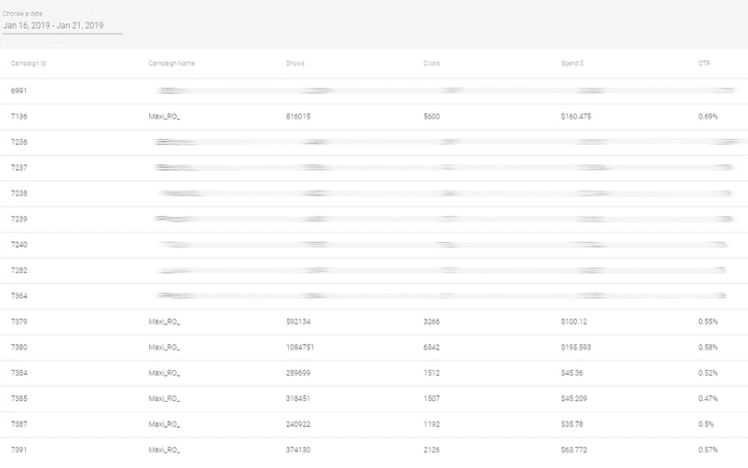Click spend value $45.36
Screen dimensions: 748x468
pyautogui.click(x=572, y=373)
